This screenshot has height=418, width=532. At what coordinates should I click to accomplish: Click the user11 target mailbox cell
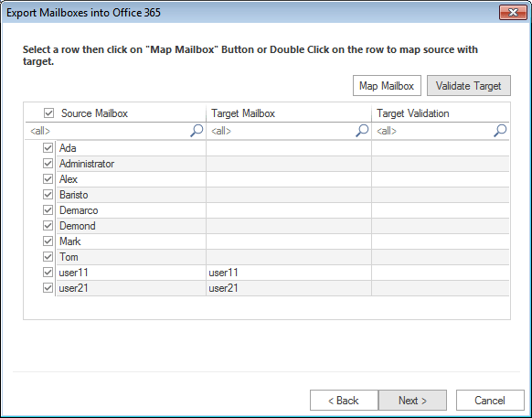point(289,273)
